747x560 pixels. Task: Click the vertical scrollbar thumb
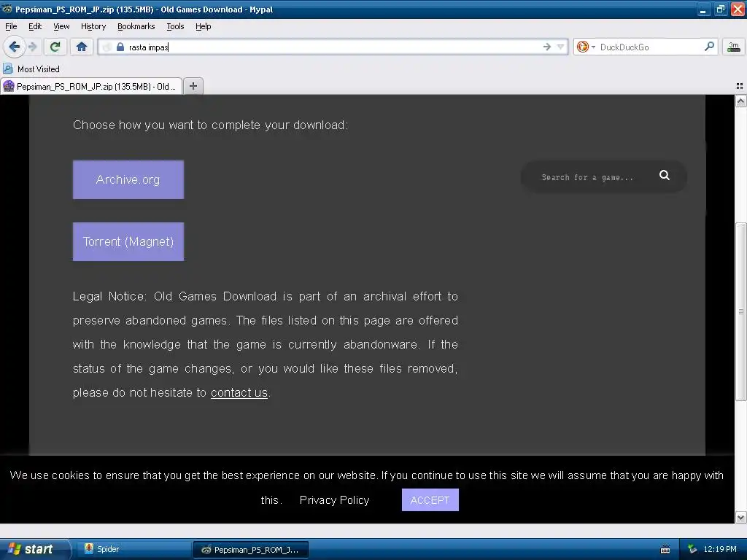(x=740, y=311)
